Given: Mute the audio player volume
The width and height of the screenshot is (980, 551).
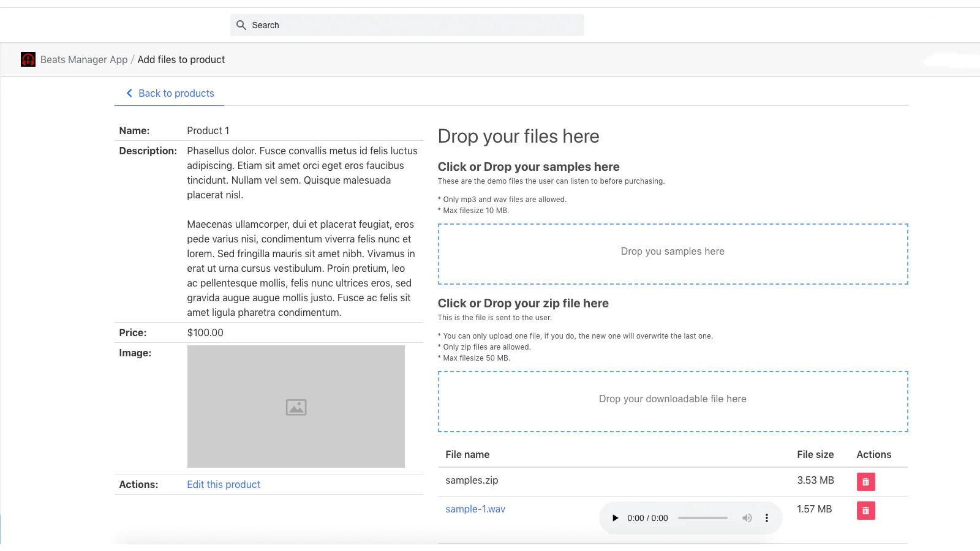Looking at the screenshot, I should tap(747, 518).
